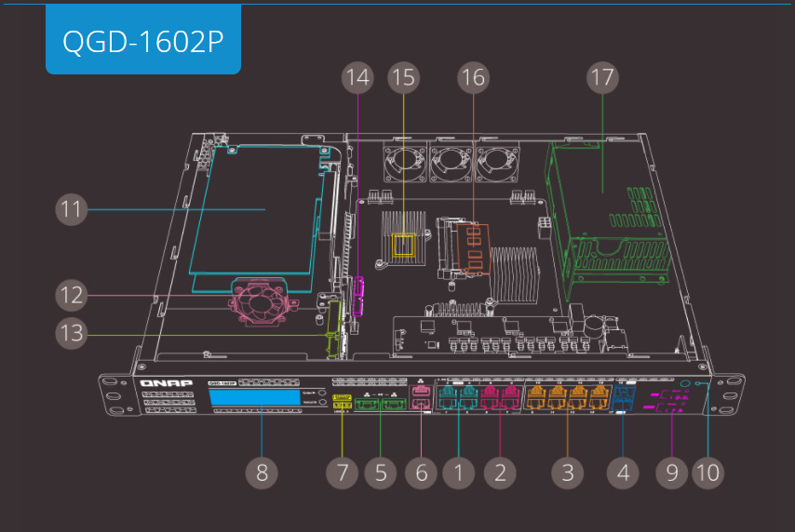Screen dimensions: 795x532
Task: Select the number 16 callout circle
Action: [x=473, y=77]
